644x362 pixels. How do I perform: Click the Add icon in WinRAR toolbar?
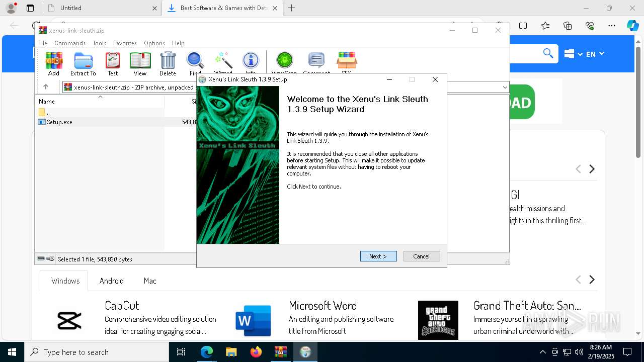coord(54,64)
